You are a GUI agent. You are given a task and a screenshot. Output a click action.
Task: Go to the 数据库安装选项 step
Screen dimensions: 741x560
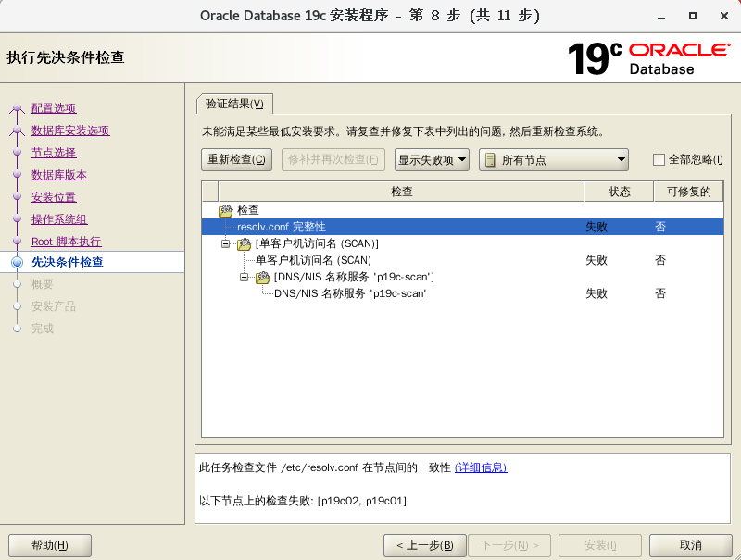[70, 131]
